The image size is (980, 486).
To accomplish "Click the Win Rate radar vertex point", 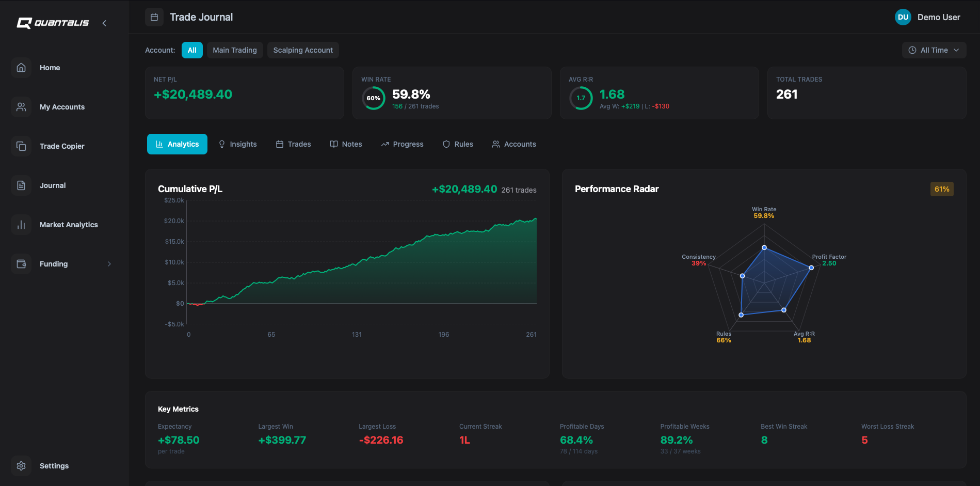I will 764,247.
